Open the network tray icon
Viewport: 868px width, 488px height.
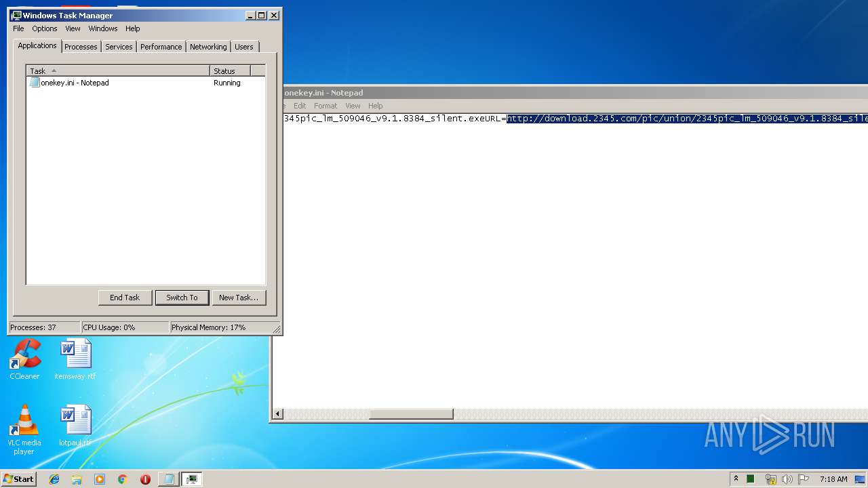coord(770,479)
